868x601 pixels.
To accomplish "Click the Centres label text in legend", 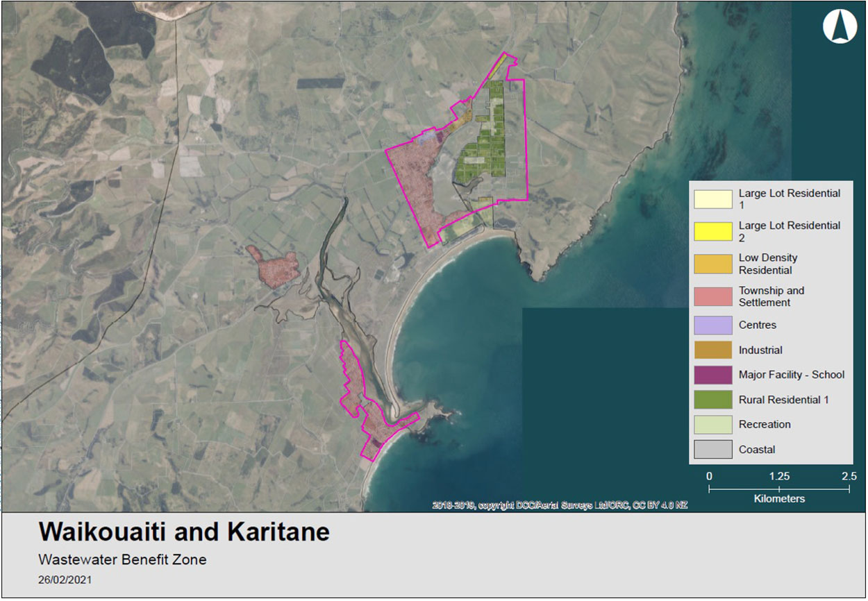I will [x=758, y=325].
